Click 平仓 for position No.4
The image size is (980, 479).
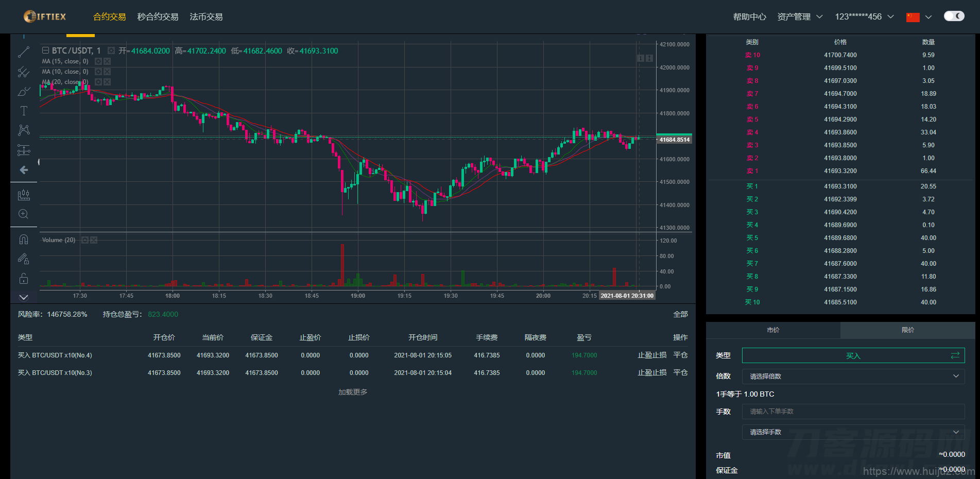(x=680, y=355)
